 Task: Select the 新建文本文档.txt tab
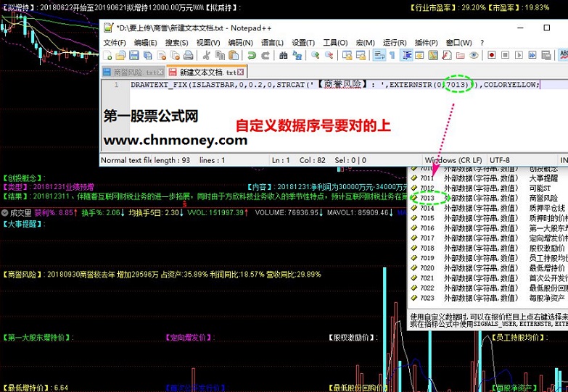point(207,72)
